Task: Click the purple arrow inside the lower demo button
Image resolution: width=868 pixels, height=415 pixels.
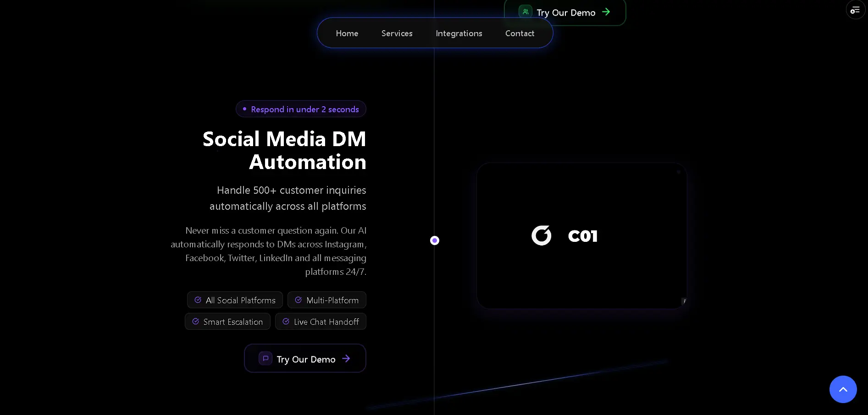Action: point(346,359)
